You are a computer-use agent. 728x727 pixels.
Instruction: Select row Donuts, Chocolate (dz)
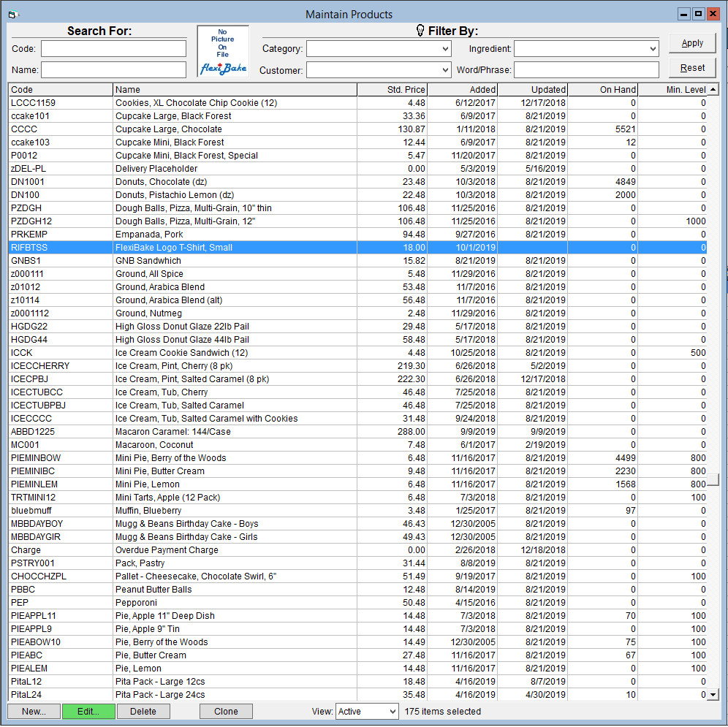coord(358,181)
